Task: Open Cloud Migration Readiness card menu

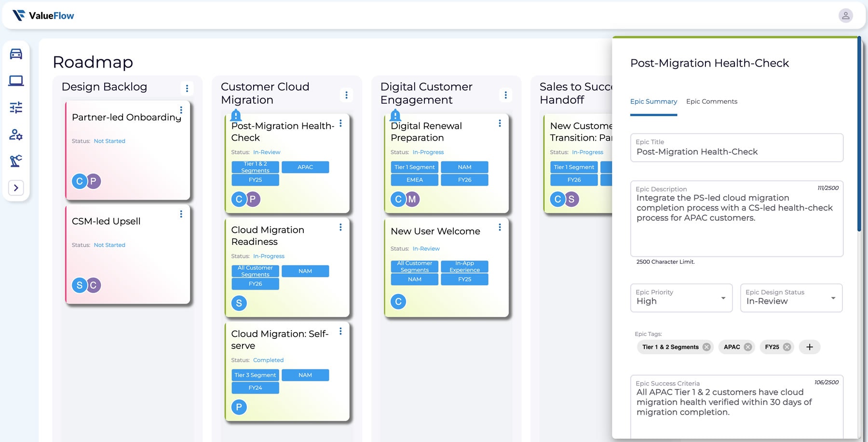Action: pyautogui.click(x=340, y=227)
